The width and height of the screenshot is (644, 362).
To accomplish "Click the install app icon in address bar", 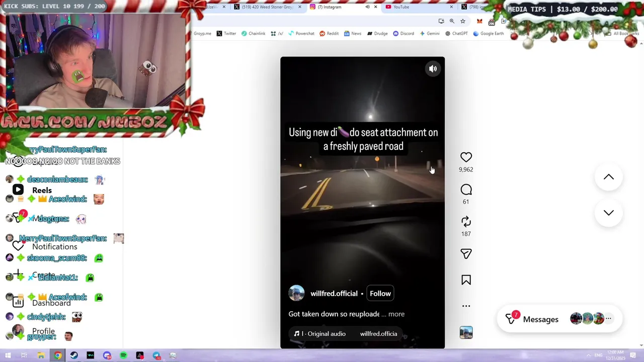I will (441, 21).
